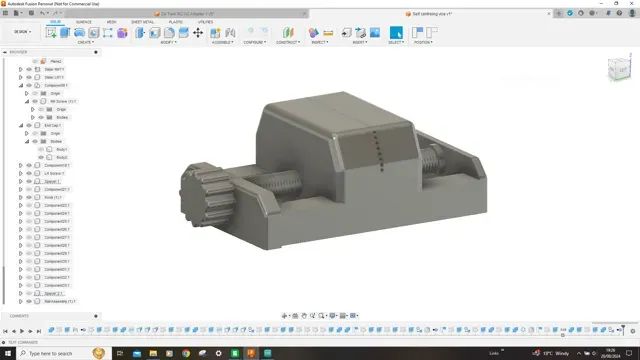Toggle visibility of End Cap:1
Screen dimensions: 640x360
[x=29, y=126]
